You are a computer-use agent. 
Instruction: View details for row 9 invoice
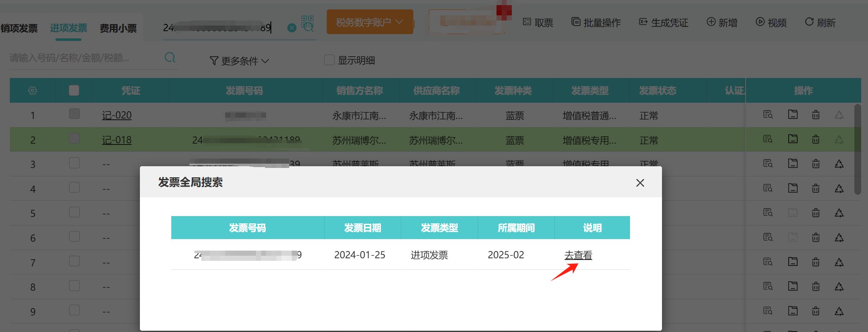click(x=768, y=311)
